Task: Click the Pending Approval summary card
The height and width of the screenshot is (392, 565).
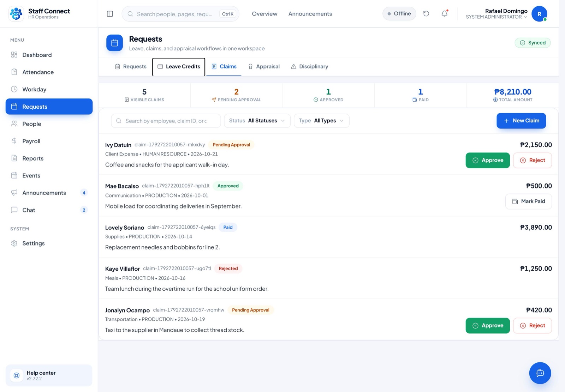Action: pos(236,95)
